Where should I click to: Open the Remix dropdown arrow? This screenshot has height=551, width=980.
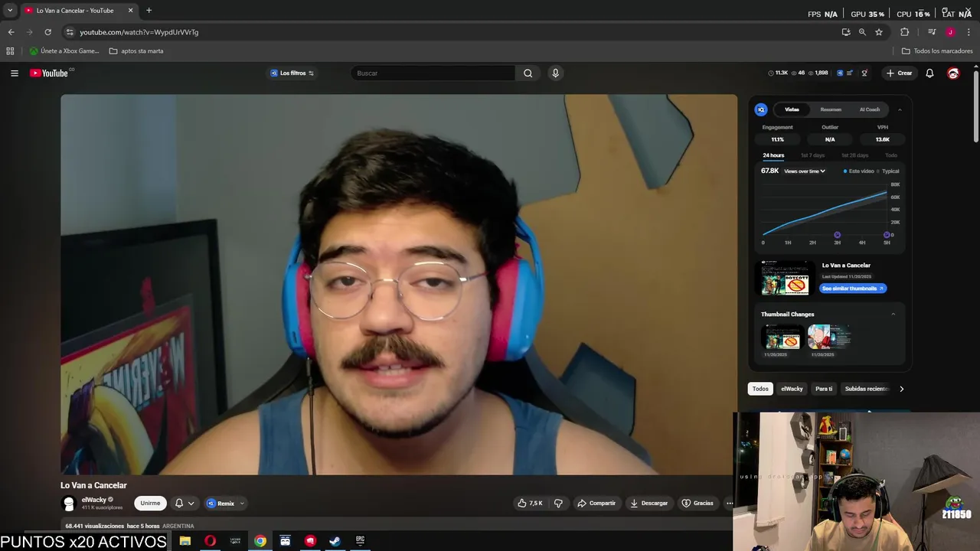[242, 503]
